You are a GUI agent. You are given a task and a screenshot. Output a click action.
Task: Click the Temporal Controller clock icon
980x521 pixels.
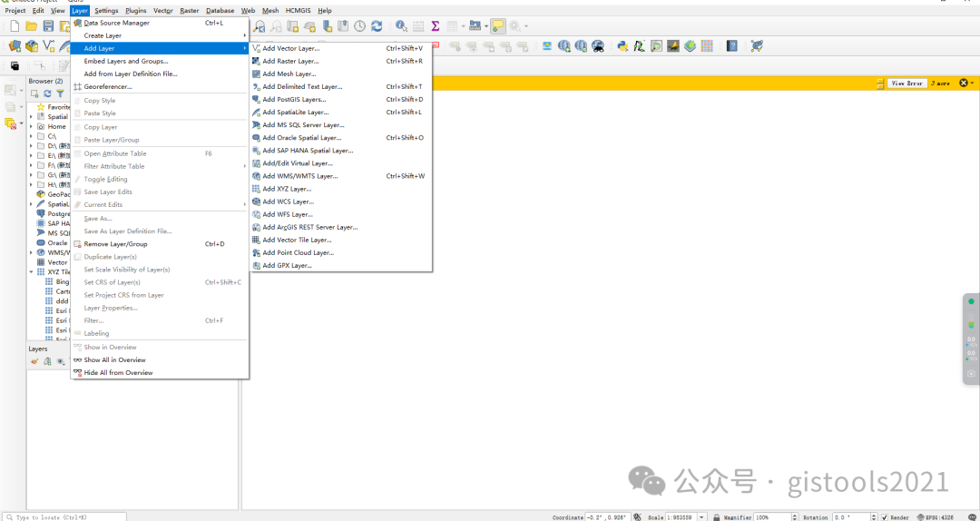[x=359, y=26]
